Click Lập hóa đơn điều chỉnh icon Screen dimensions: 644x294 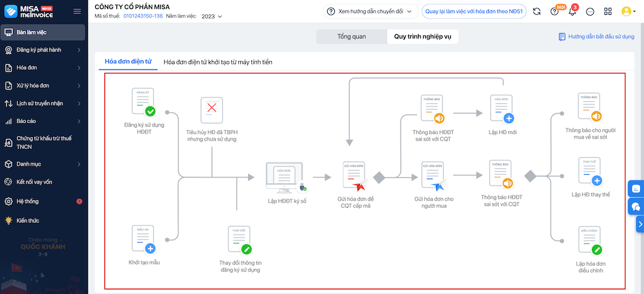click(590, 241)
